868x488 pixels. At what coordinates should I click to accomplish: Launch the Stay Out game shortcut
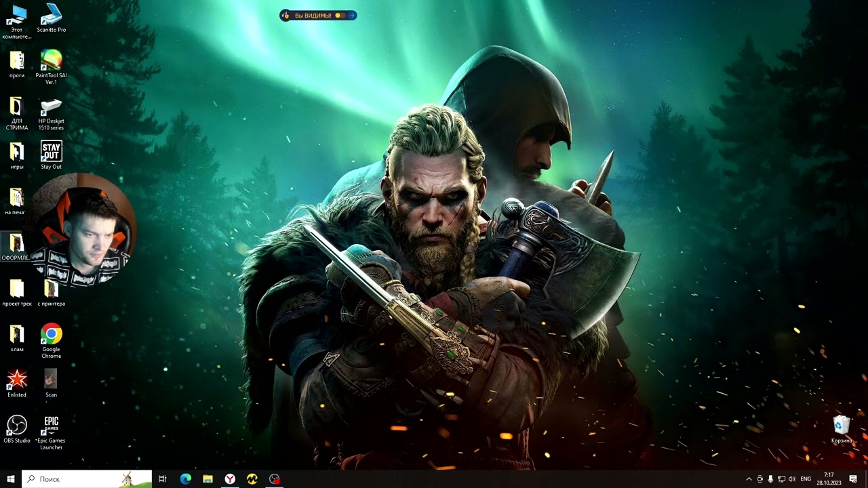(52, 155)
